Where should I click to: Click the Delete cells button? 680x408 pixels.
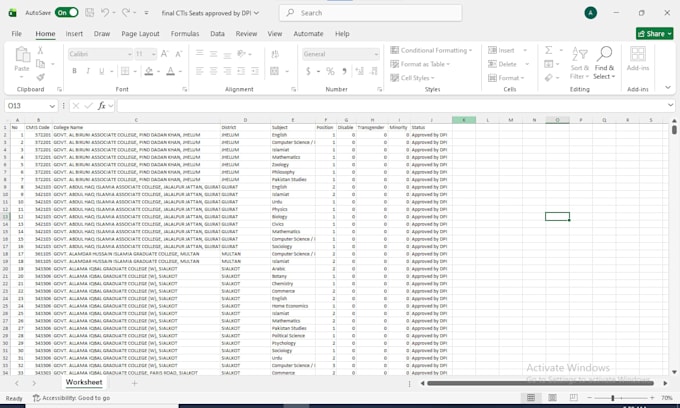[503, 64]
